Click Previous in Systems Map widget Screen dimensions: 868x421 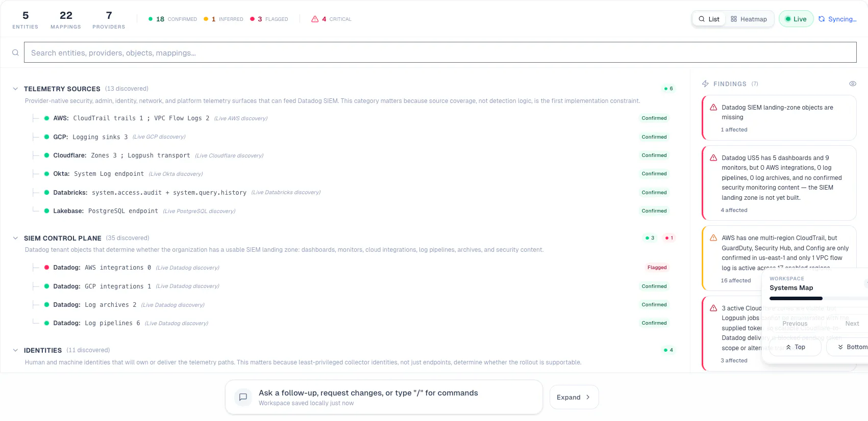(x=795, y=324)
